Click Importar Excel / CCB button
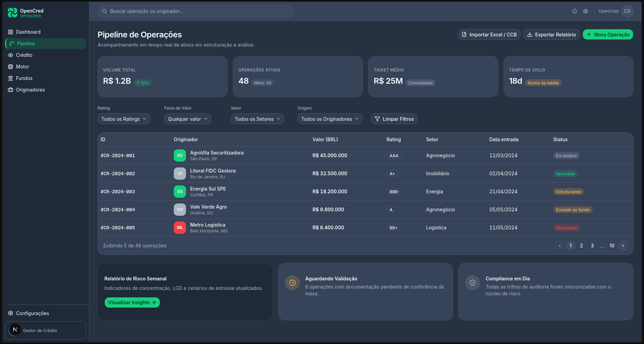 coord(489,34)
